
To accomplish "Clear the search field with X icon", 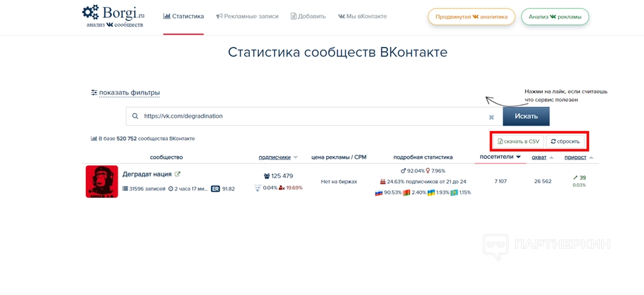I will (x=491, y=117).
